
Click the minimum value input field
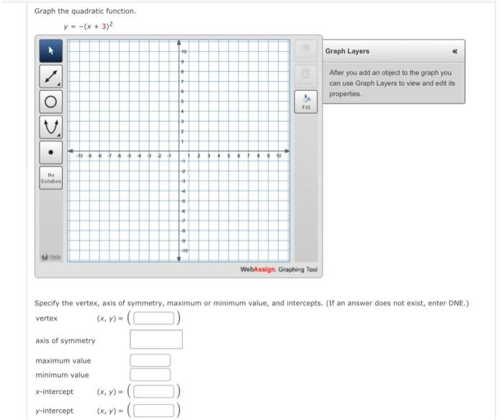coord(150,375)
